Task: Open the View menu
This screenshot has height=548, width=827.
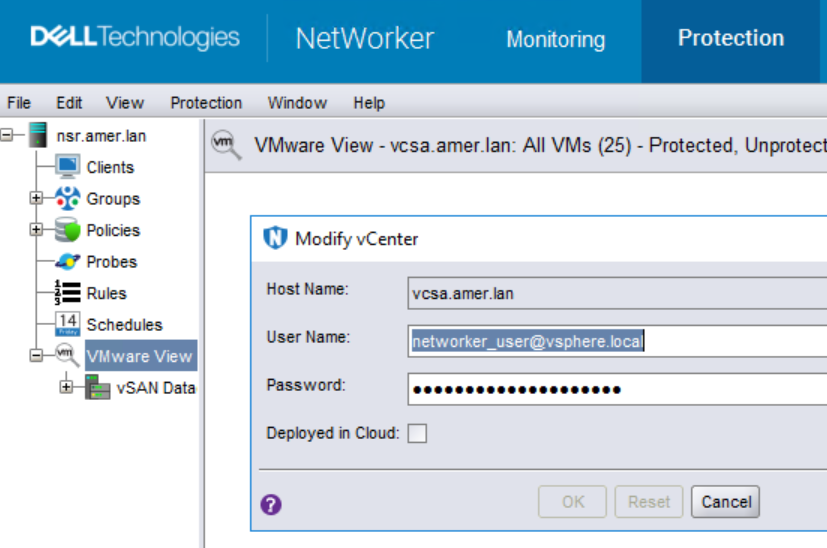Action: (x=125, y=102)
